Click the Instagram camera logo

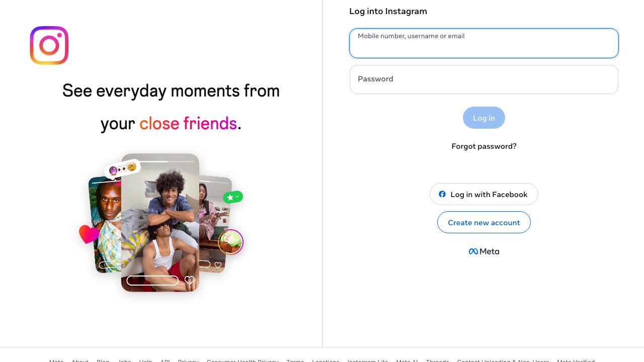coord(49,45)
